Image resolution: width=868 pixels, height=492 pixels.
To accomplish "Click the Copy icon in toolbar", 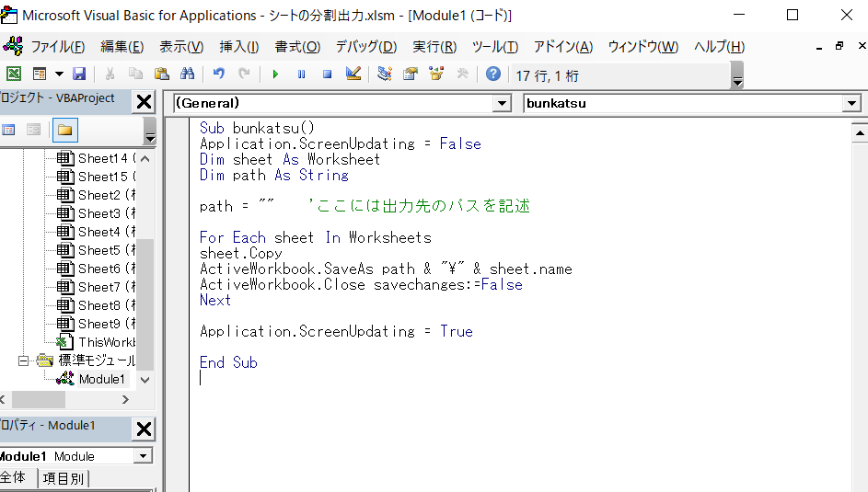I will [135, 74].
